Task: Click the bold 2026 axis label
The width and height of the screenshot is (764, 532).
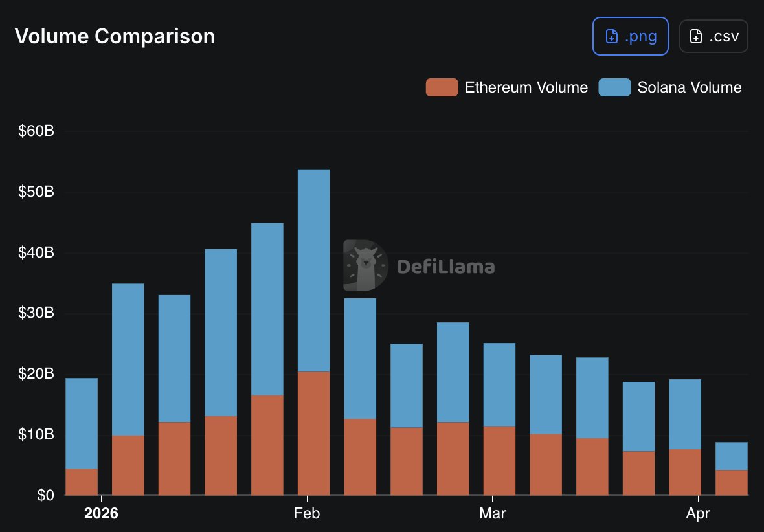Action: (x=102, y=514)
